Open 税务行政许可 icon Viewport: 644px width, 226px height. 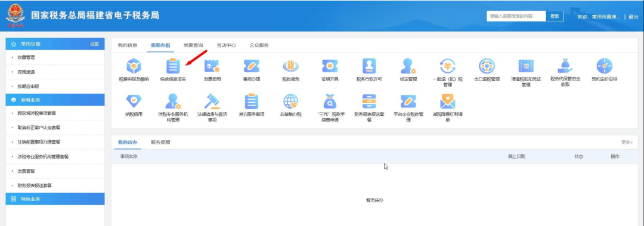point(369,66)
